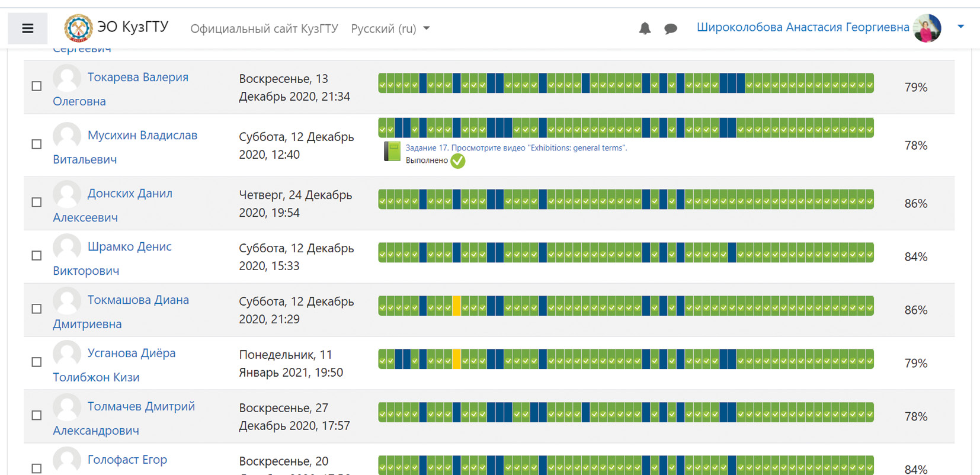Go to ЭО КузГТУ home title
The width and height of the screenshot is (980, 475).
pyautogui.click(x=133, y=27)
